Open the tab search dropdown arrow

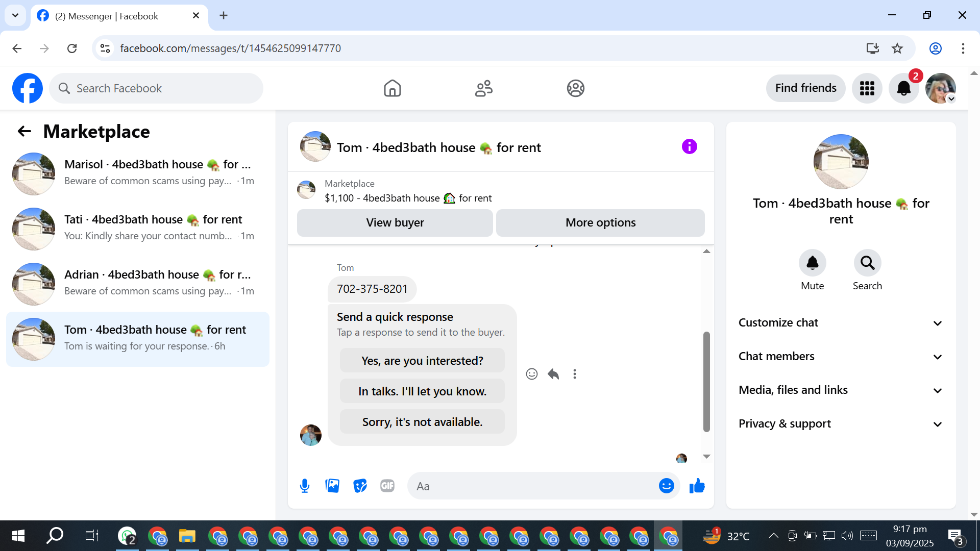coord(15,15)
